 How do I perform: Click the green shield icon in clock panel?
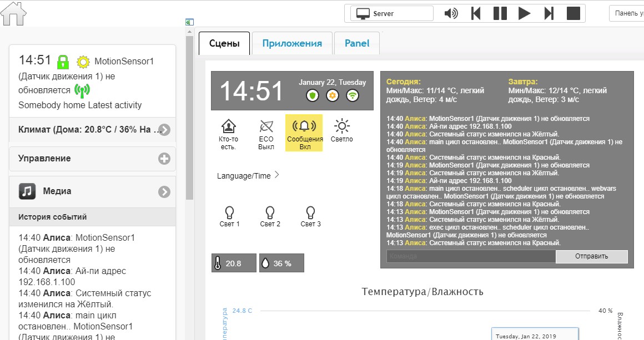pos(313,96)
